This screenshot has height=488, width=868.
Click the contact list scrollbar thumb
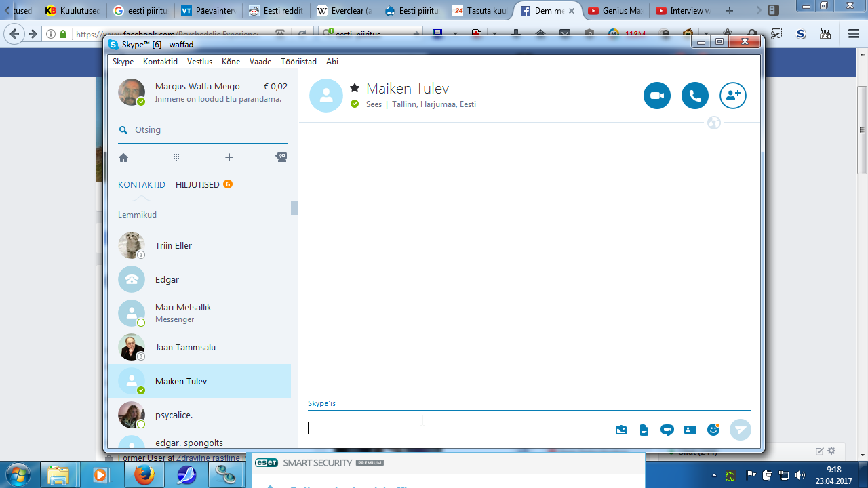coord(294,208)
